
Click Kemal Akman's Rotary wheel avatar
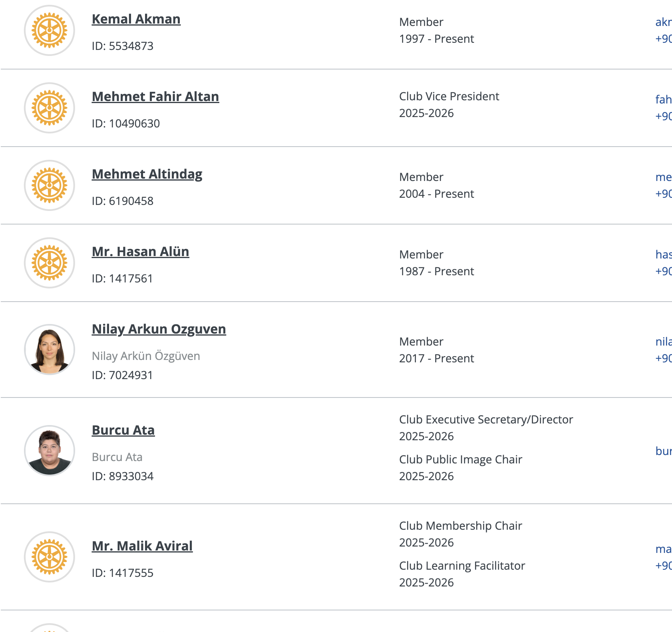point(50,30)
